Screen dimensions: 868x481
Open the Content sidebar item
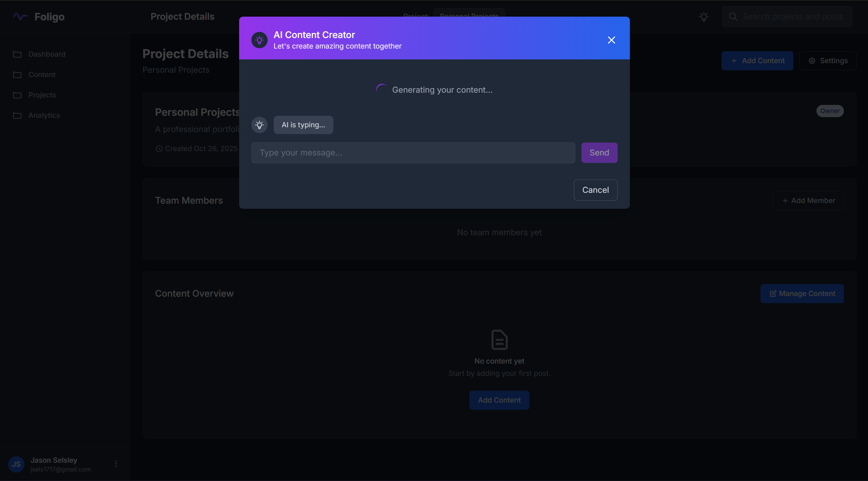[x=42, y=75]
